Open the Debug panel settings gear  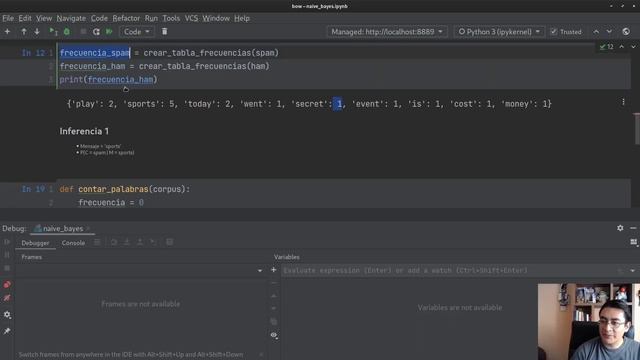pyautogui.click(x=620, y=228)
